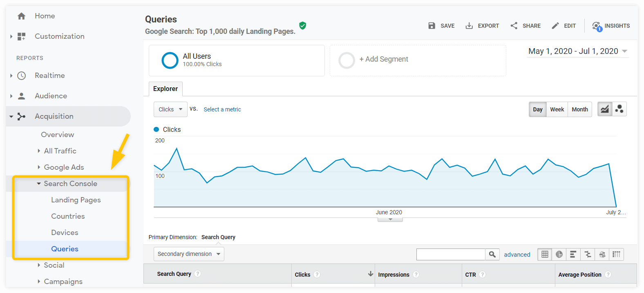Viewport: 644px width, 293px height.
Task: Set chart granularity to Week
Action: (x=557, y=109)
